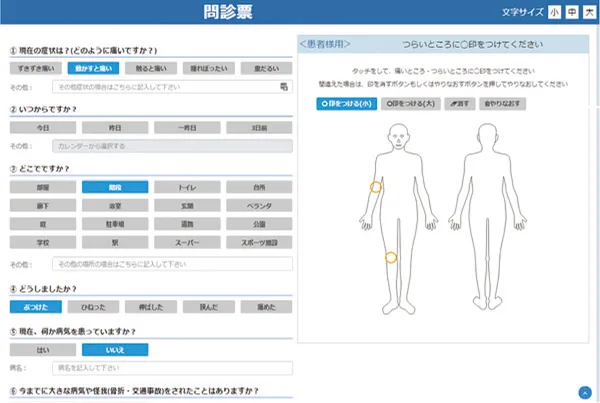The height and width of the screenshot is (403, 600).
Task: Set font size to large 大
Action: [588, 13]
